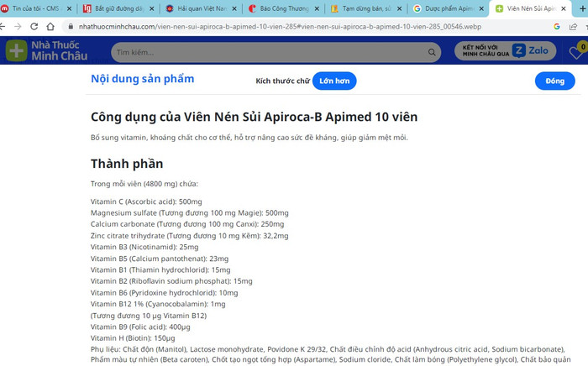Go forward with the browser forward arrow
588x366 pixels.
pyautogui.click(x=18, y=27)
